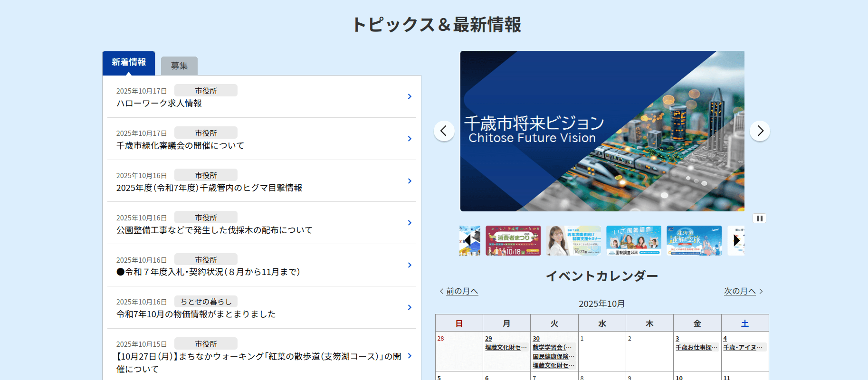Open the 2025年10月 calendar heading link
This screenshot has height=380, width=868.
click(601, 304)
